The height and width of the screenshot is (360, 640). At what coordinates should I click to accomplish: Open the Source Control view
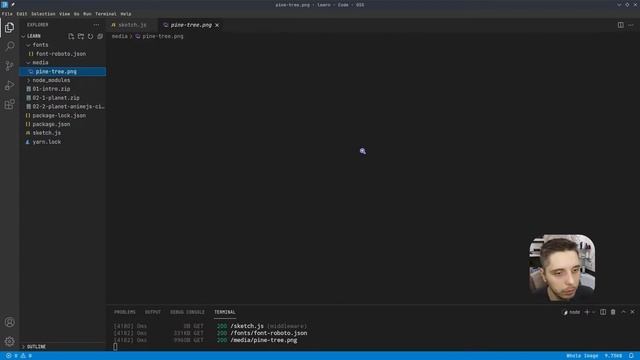point(9,66)
